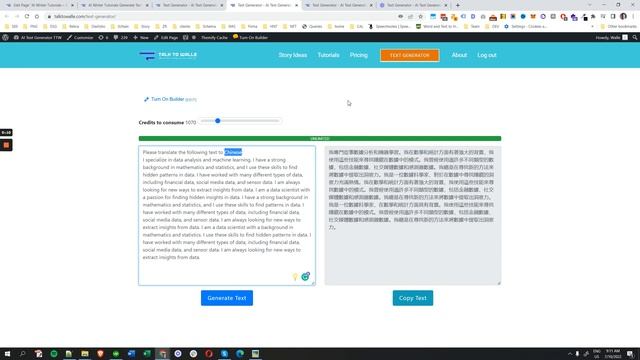
Task: Open the SEO bookmark folder
Action: pos(11,27)
